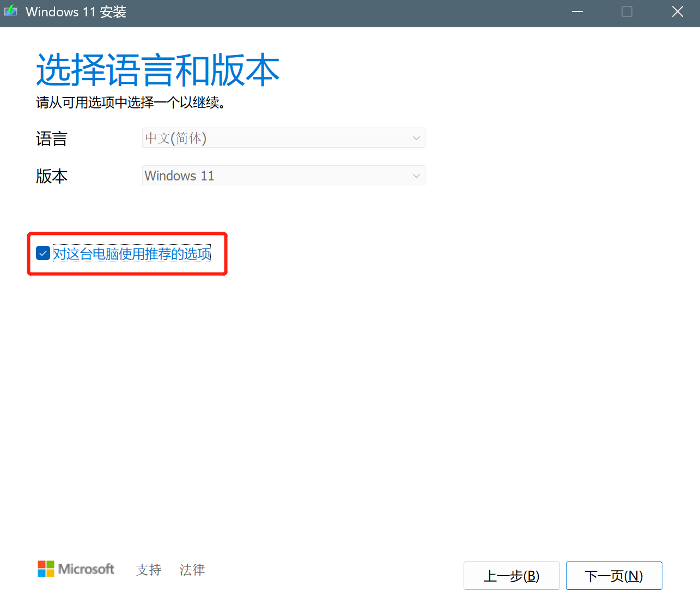Click the chevron on the Windows 11 edition dropdown

coord(416,176)
